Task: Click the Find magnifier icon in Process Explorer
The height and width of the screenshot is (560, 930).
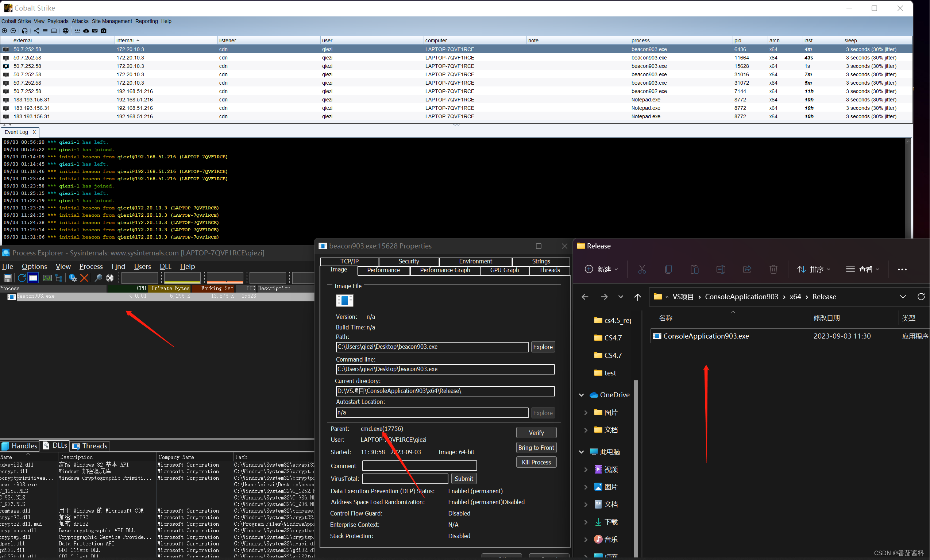Action: pos(98,278)
